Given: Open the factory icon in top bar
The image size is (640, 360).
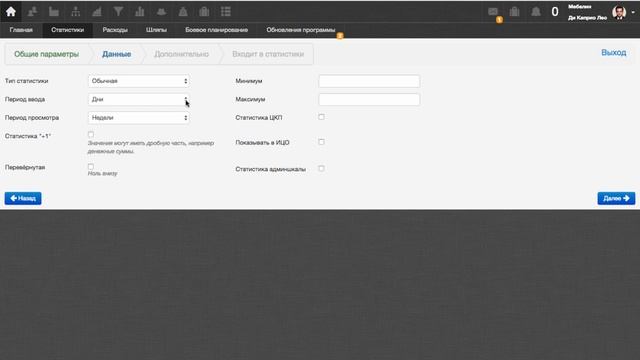Looking at the screenshot, I should click(54, 12).
